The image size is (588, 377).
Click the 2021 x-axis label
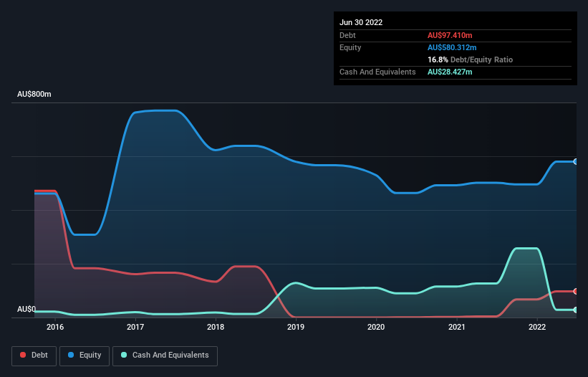coord(457,327)
